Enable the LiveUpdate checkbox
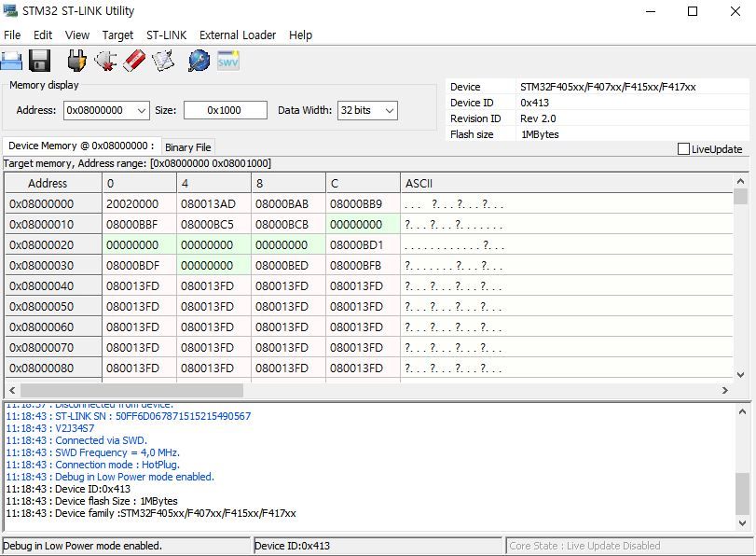Image resolution: width=756 pixels, height=556 pixels. click(683, 149)
